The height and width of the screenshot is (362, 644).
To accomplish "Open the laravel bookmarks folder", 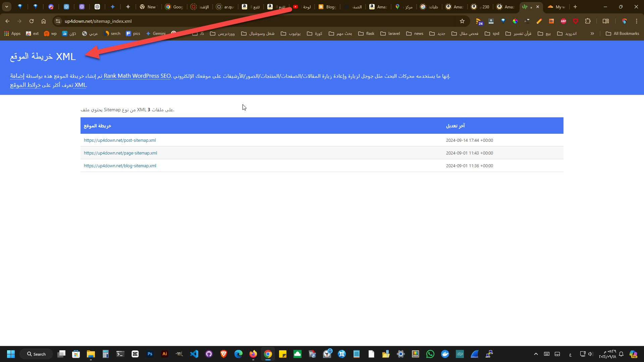I will point(390,34).
